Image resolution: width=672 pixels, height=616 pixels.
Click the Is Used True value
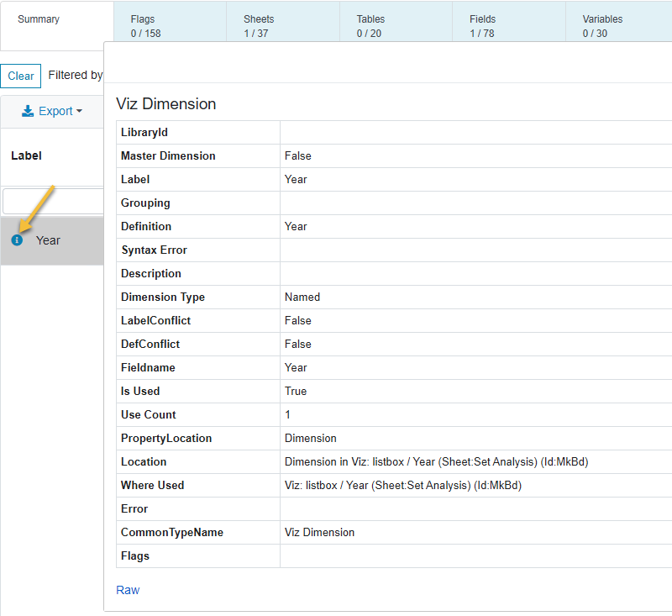coord(296,391)
